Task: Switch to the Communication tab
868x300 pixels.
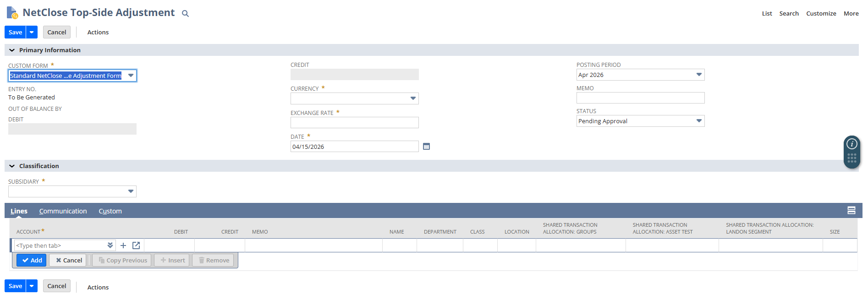Action: pos(63,211)
